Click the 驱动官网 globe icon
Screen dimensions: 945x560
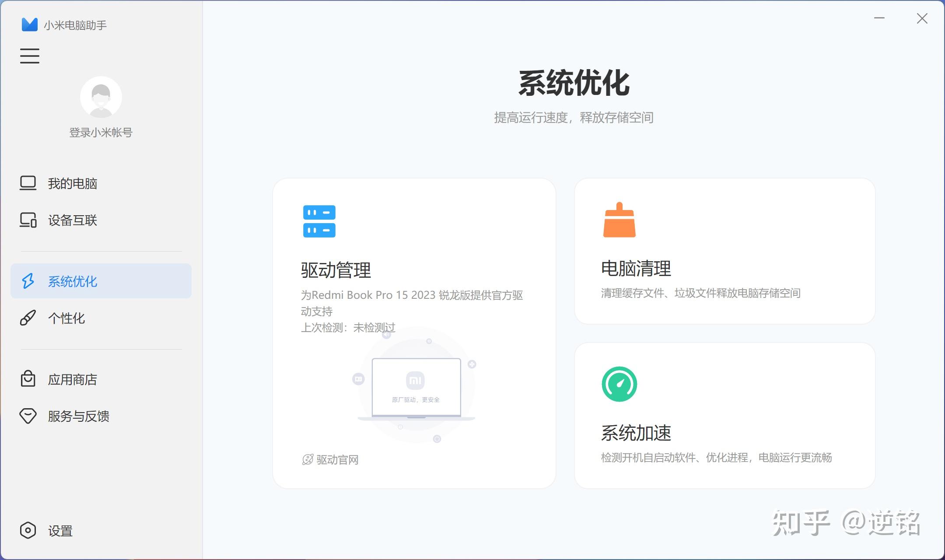tap(308, 460)
